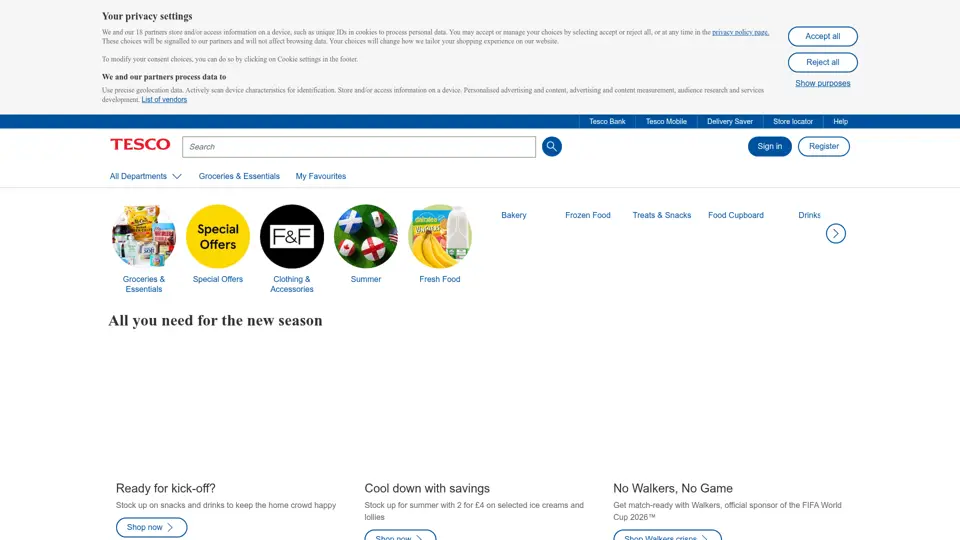Open Tesco Mobile in top bar

(x=666, y=121)
